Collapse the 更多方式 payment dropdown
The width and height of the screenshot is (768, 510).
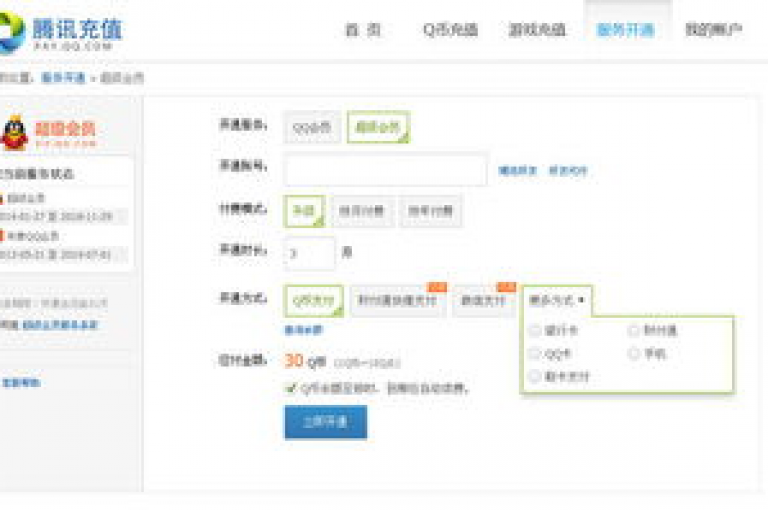tap(557, 300)
